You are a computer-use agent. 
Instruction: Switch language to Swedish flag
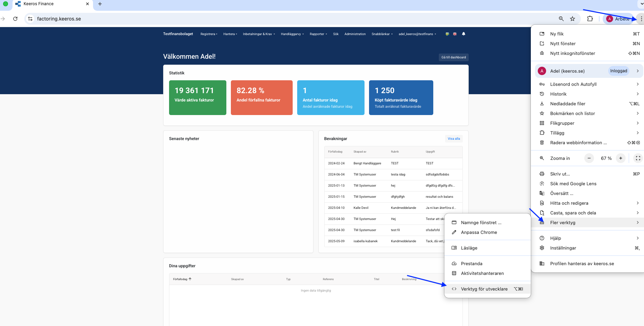(447, 34)
